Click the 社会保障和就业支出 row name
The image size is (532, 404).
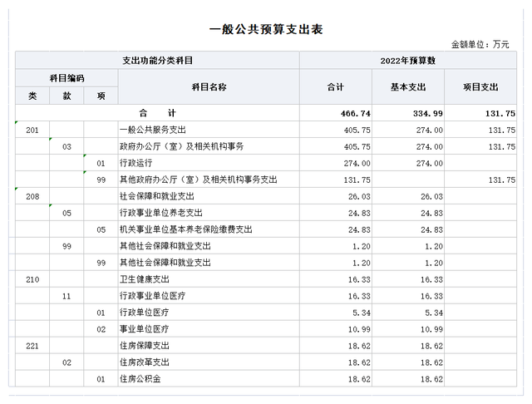158,196
